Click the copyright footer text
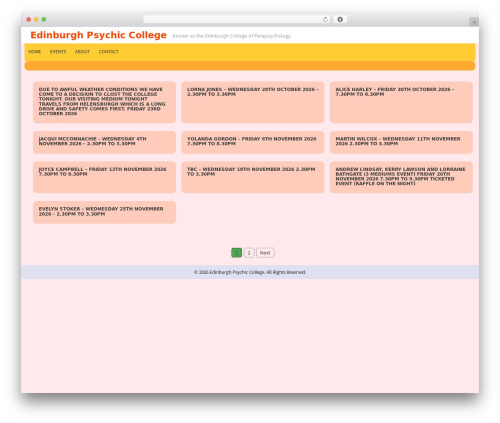500x423 pixels. (x=250, y=272)
